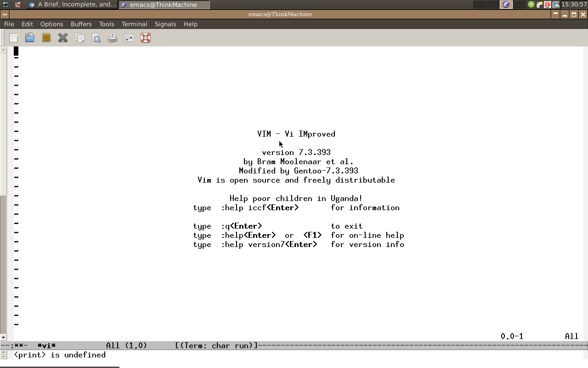Open the Edit menu
Viewport: 588px width, 368px height.
pos(27,24)
